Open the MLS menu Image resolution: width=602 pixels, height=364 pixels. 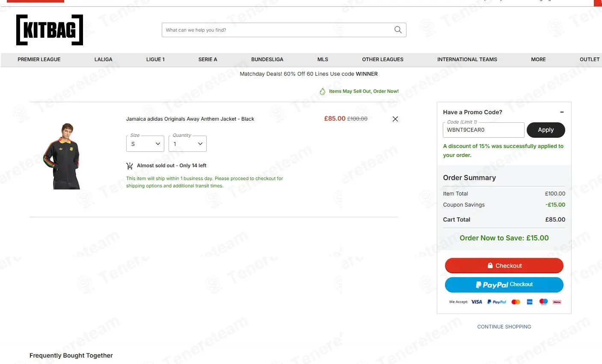coord(323,59)
